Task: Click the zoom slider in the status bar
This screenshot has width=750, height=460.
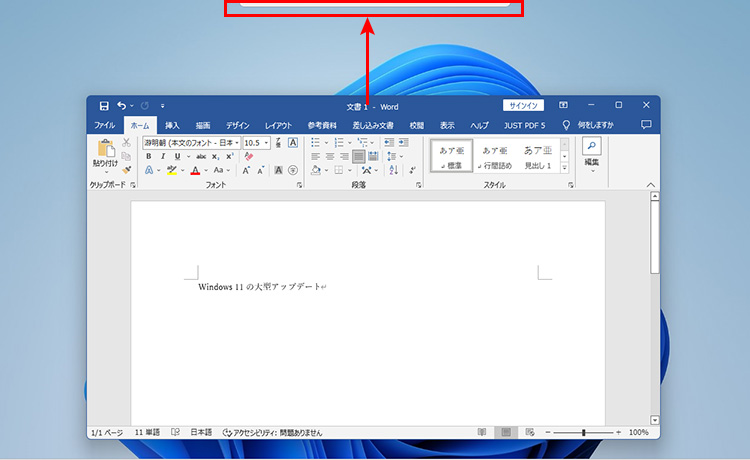Action: pos(583,432)
